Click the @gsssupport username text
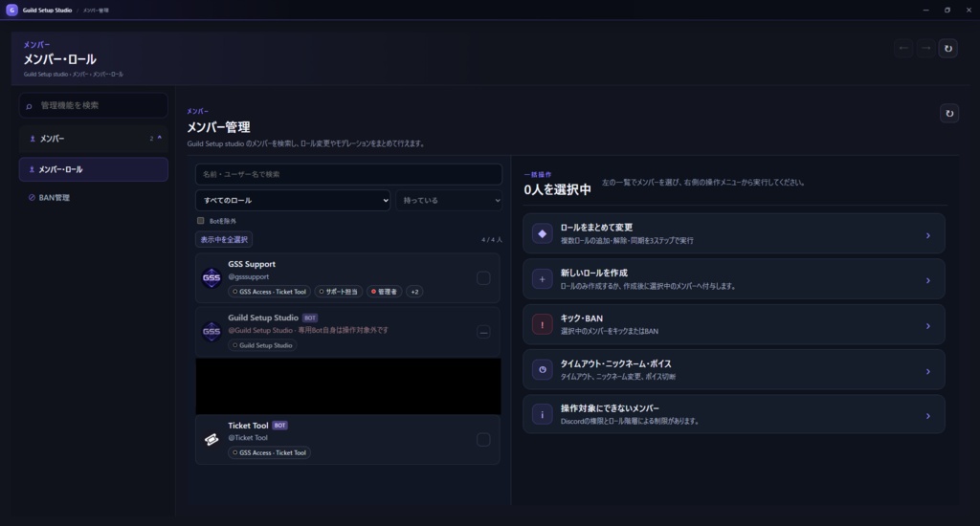Screen dimensions: 980x526 click(248, 276)
